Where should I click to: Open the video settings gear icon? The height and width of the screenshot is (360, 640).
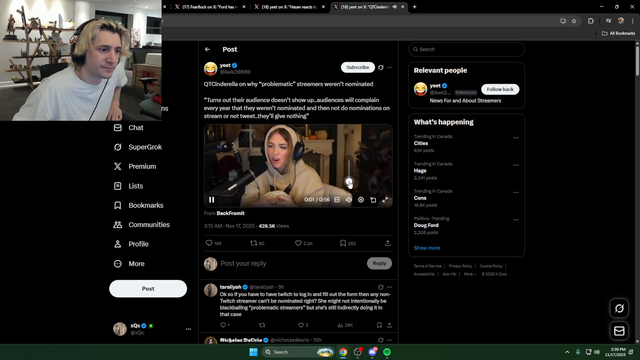tap(361, 200)
